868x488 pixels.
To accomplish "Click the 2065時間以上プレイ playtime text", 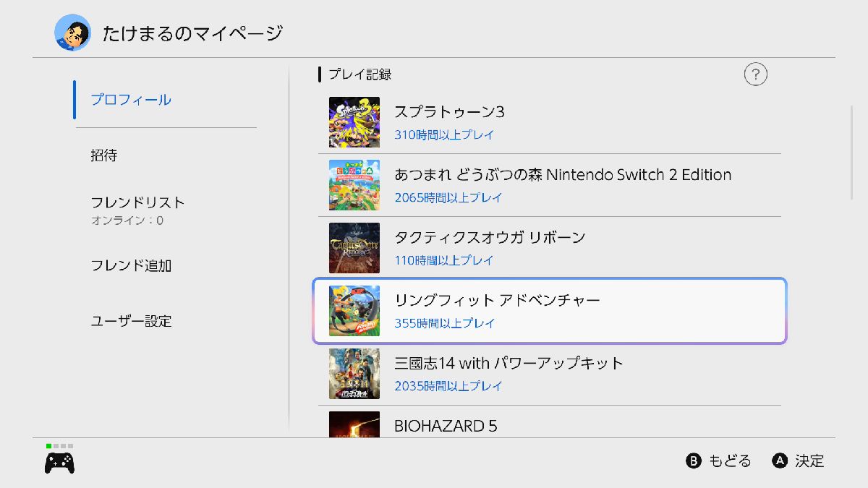I will pyautogui.click(x=448, y=197).
